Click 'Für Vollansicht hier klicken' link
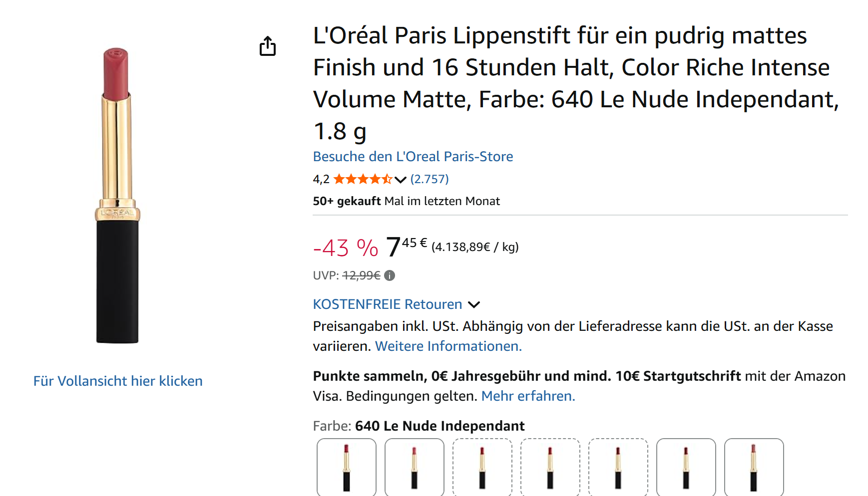 (118, 381)
